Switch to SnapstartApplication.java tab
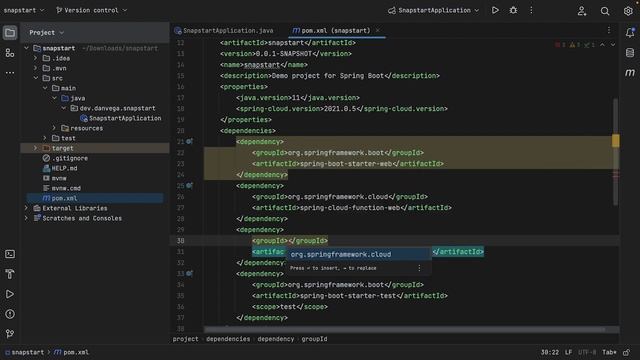The height and width of the screenshot is (360, 640). 224,31
